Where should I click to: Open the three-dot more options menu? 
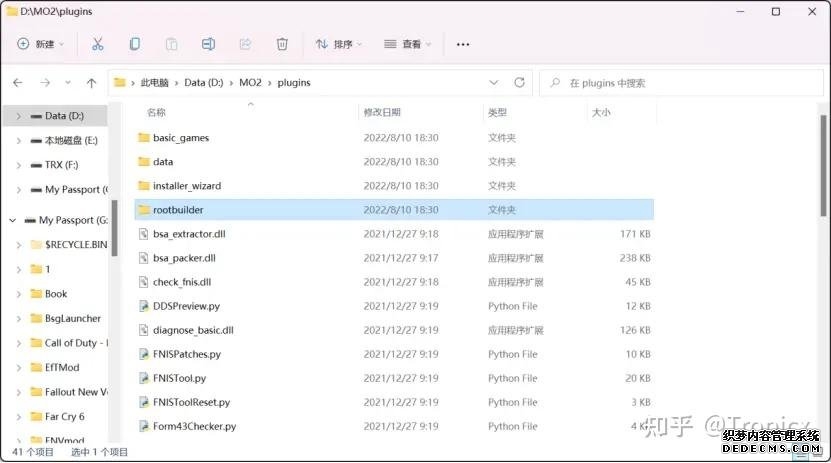pos(462,44)
